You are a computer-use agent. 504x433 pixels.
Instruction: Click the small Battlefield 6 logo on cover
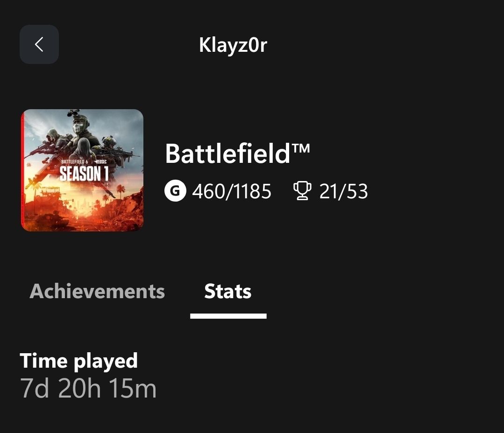click(75, 161)
